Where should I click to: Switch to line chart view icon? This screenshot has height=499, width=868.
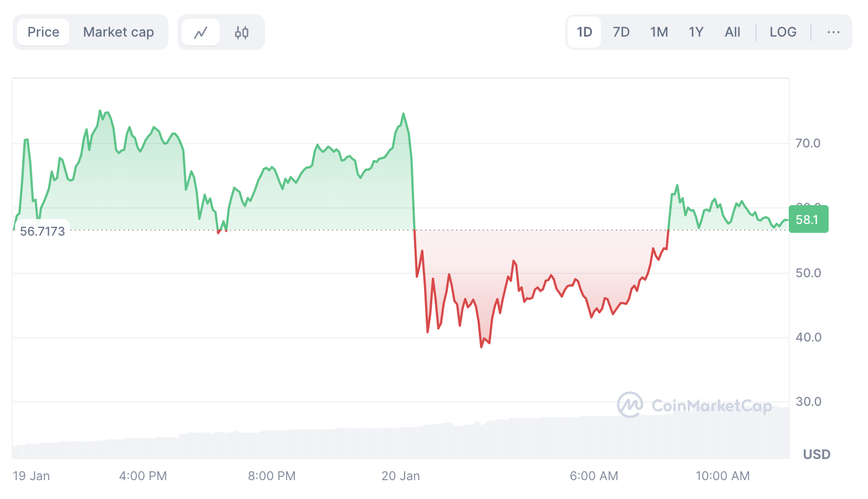[201, 33]
